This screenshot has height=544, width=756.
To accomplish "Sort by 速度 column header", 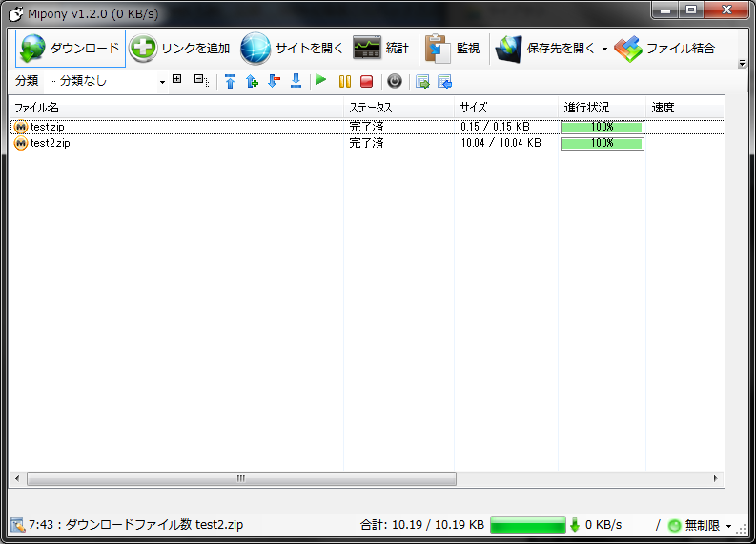I will (x=684, y=108).
